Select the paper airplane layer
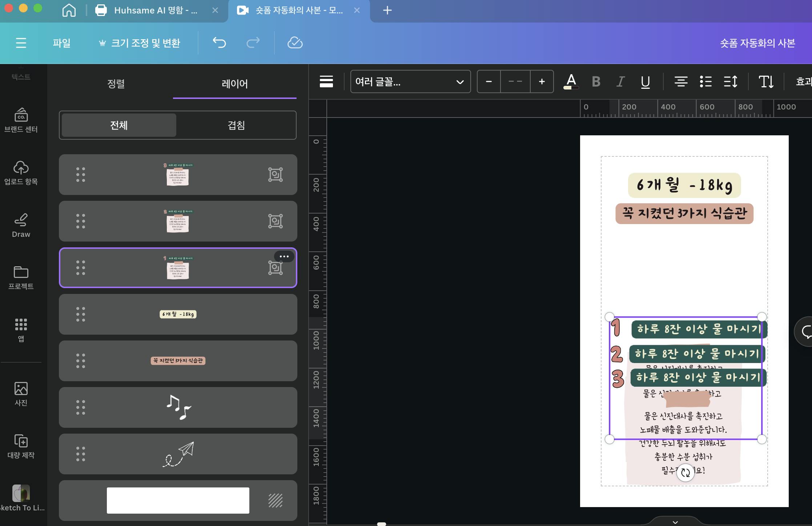The width and height of the screenshot is (812, 526). (178, 454)
